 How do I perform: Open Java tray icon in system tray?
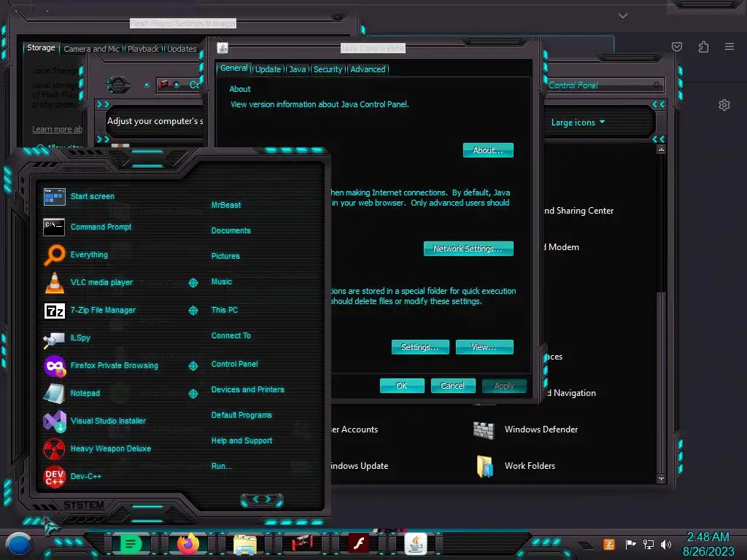tap(609, 544)
